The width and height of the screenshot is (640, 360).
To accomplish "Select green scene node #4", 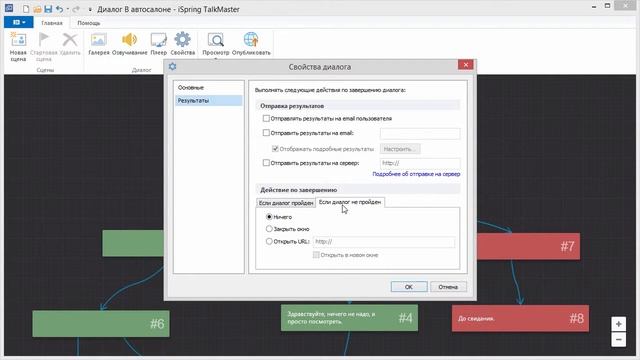I will (349, 318).
